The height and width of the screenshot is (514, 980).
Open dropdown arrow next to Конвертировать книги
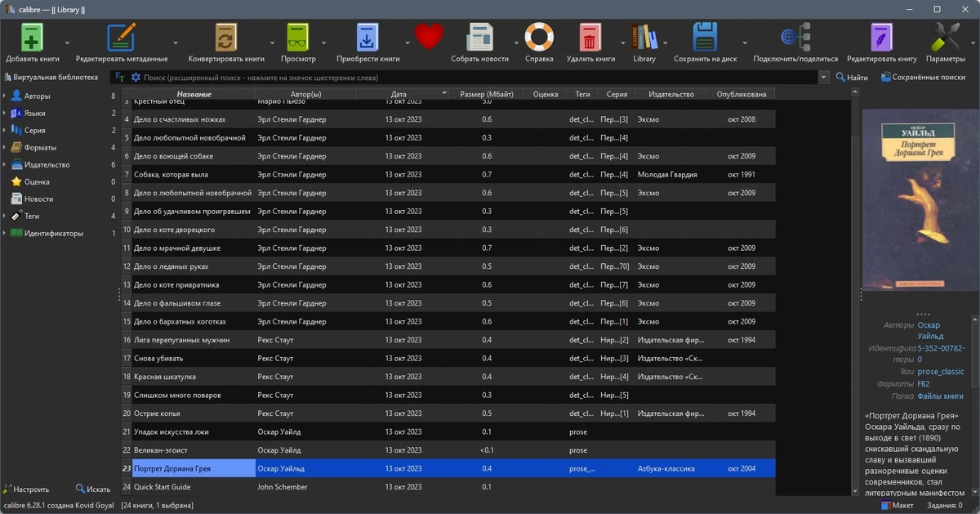coord(272,42)
